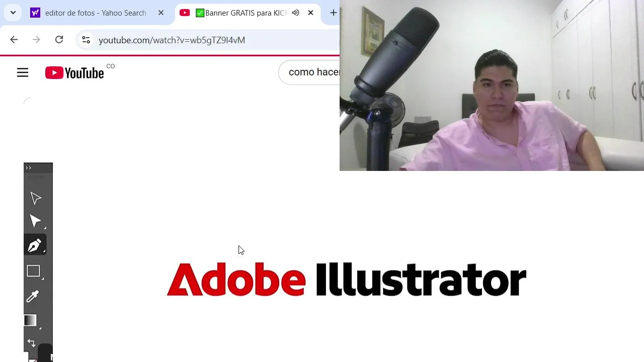Click the toolbar grip handle

coord(37,177)
